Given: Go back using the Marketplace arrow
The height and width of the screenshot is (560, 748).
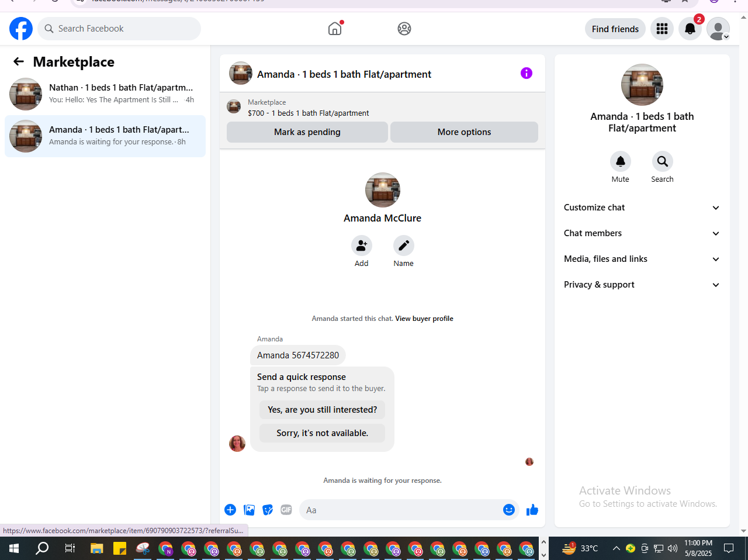Looking at the screenshot, I should click(x=19, y=61).
